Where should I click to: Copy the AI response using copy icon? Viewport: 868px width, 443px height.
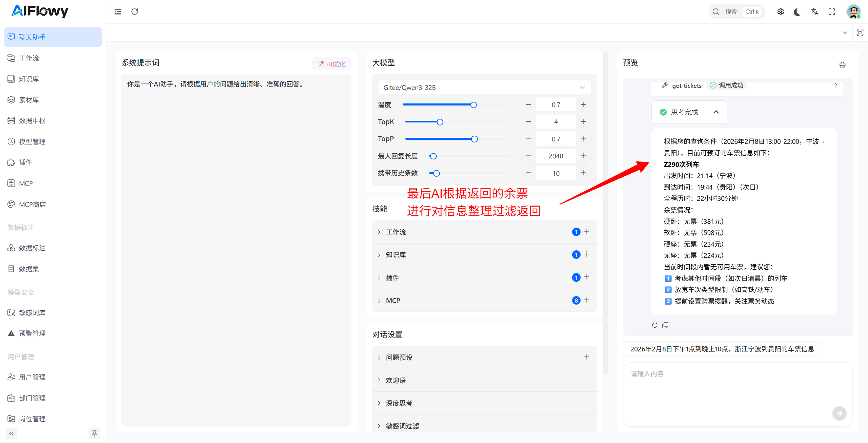(665, 325)
